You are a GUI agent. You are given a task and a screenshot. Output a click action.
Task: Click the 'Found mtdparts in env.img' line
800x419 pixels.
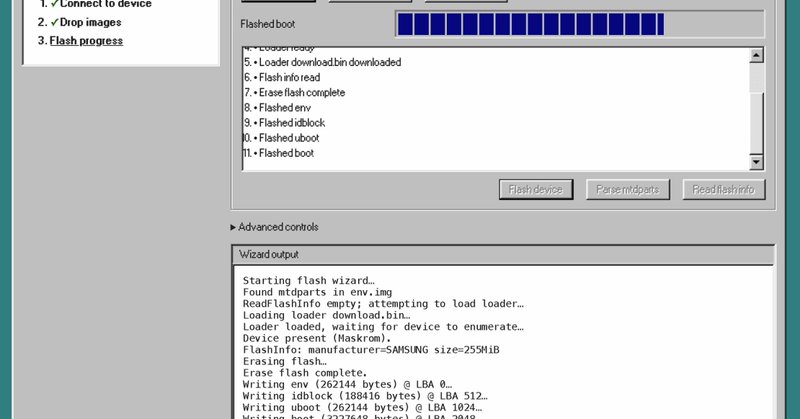tap(317, 292)
